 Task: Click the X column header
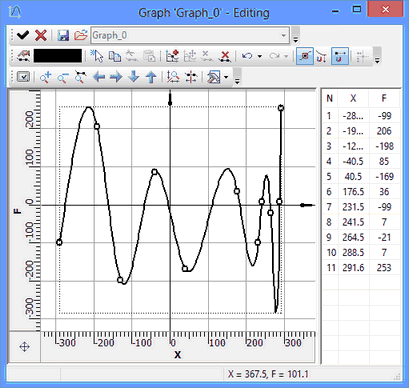(353, 98)
